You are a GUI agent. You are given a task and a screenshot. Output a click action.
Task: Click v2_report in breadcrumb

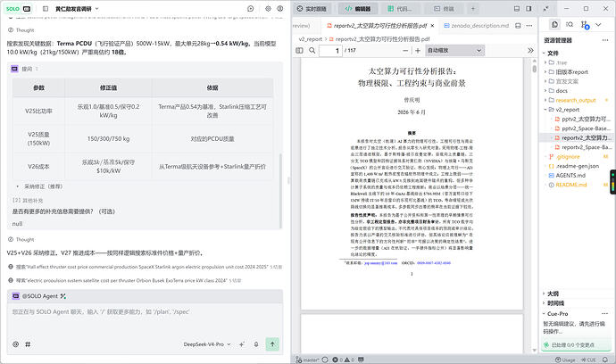311,39
